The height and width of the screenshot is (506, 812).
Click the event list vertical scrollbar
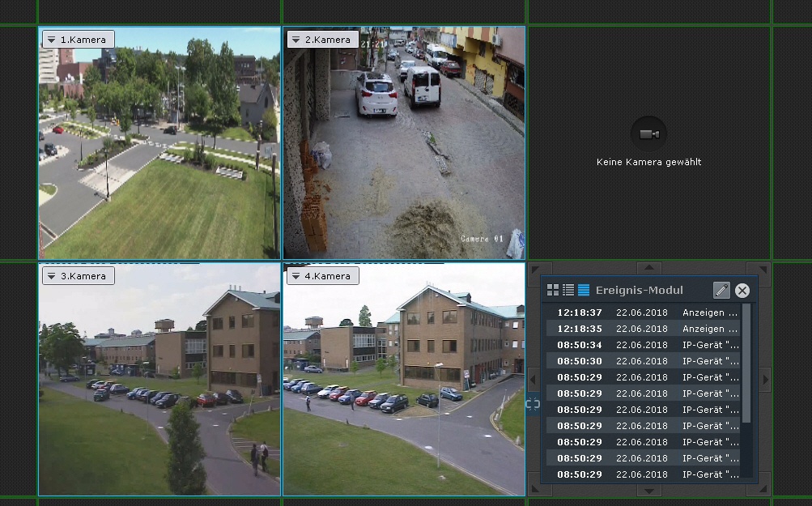click(x=746, y=364)
